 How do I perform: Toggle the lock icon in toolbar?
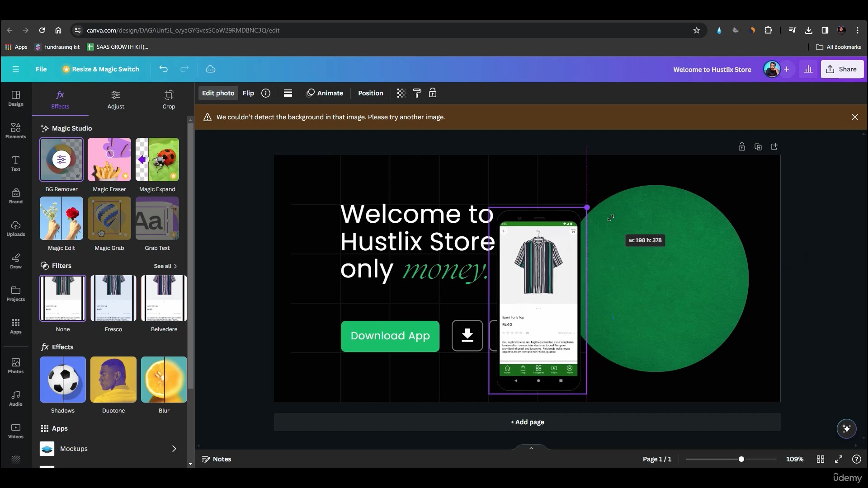pyautogui.click(x=433, y=93)
